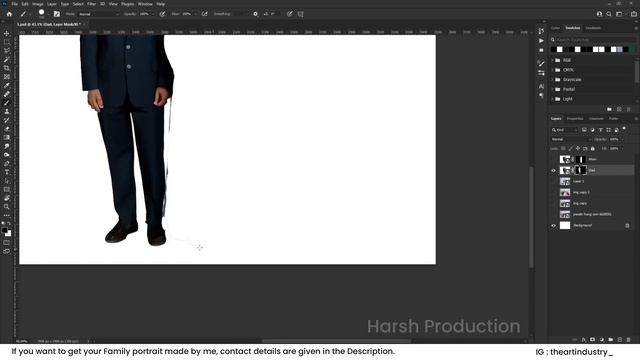Select the History Brush tool

(7, 120)
